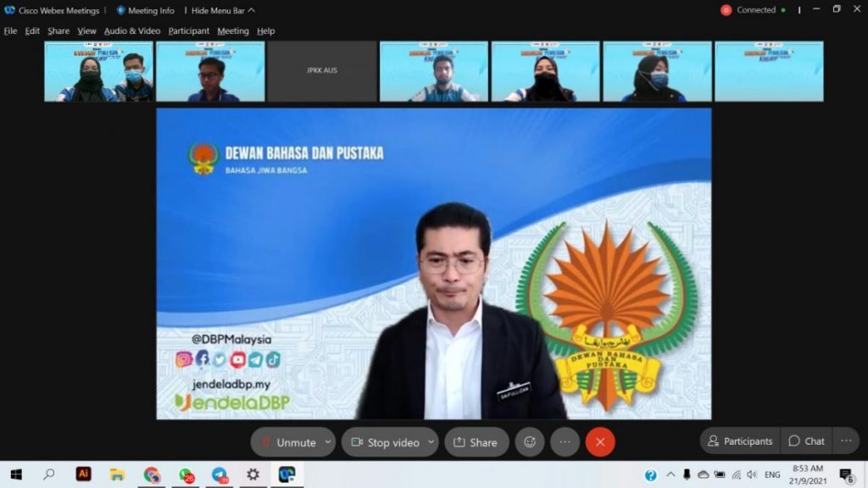Image resolution: width=868 pixels, height=488 pixels.
Task: Click the main speaker video view
Action: [433, 263]
